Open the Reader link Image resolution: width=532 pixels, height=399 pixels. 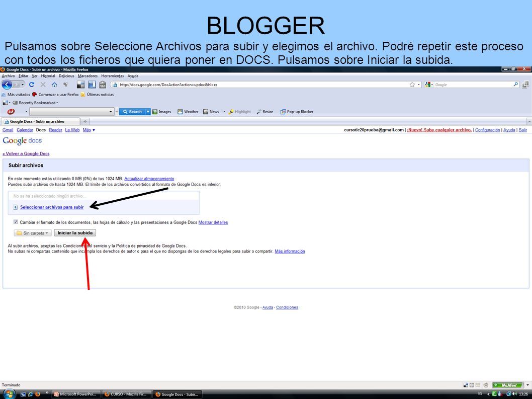[55, 130]
